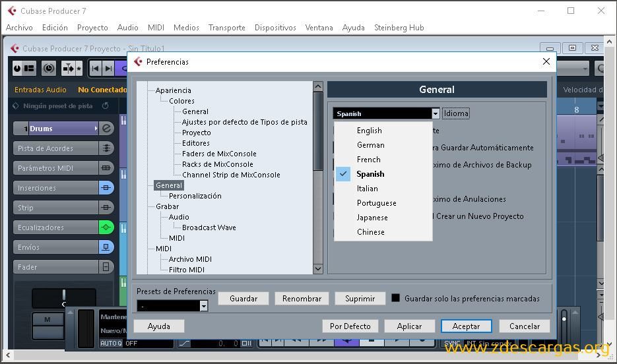
Task: Click the Drums track edit 'e' icon
Action: [x=106, y=128]
